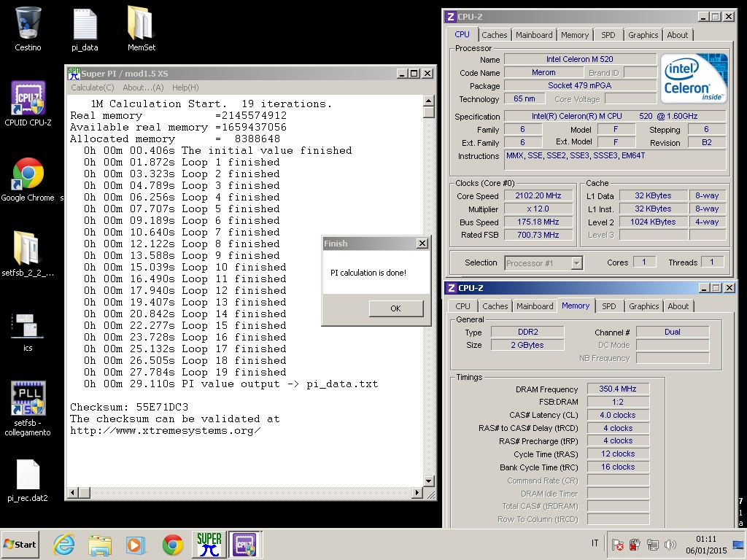This screenshot has height=560, width=747.
Task: Open About tab in bottom CPU-Z
Action: (x=678, y=306)
